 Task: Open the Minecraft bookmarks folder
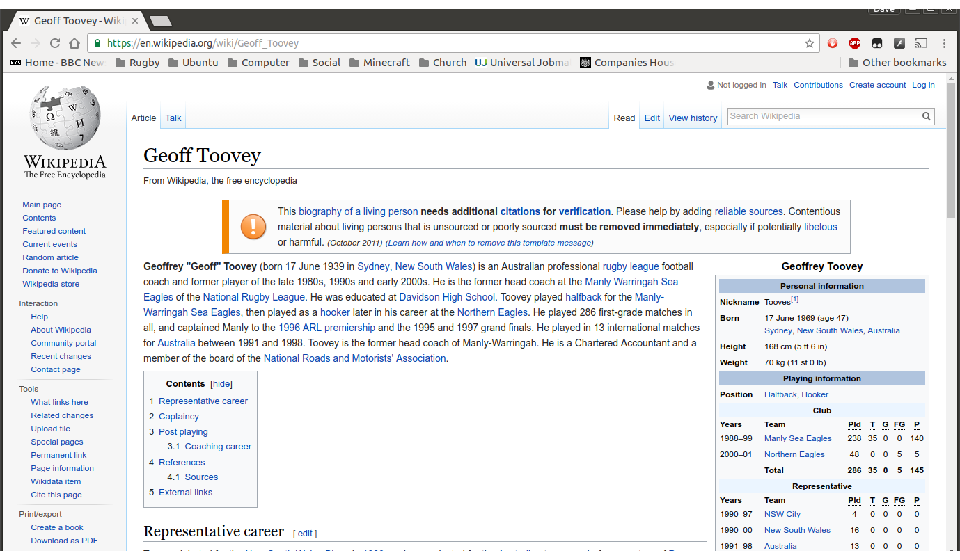(x=379, y=63)
